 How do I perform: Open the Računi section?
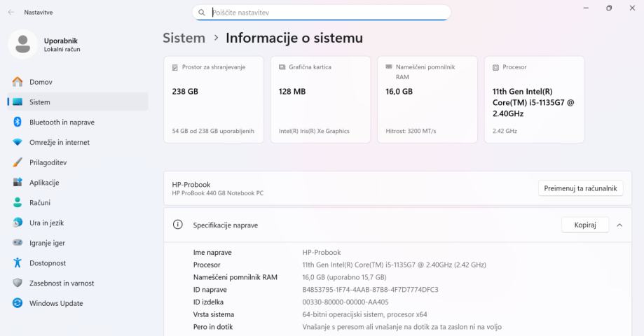pos(78,202)
